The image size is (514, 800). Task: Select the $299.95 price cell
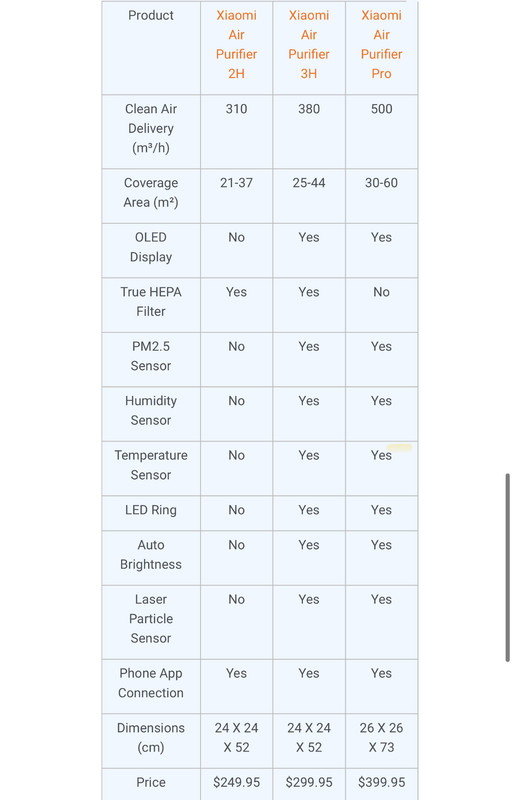(x=309, y=782)
